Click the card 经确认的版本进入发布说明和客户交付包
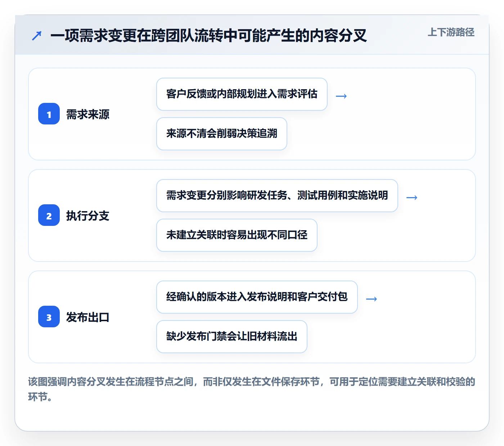504x446 pixels. 257,297
